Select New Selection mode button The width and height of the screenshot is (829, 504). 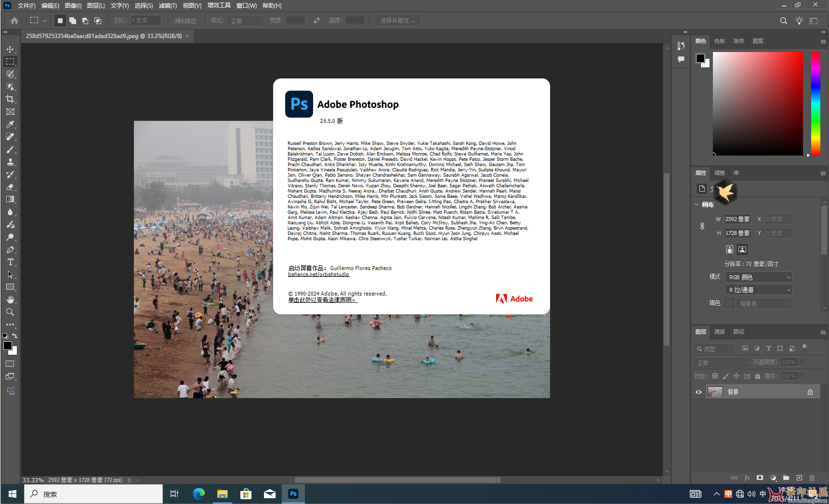click(x=60, y=21)
